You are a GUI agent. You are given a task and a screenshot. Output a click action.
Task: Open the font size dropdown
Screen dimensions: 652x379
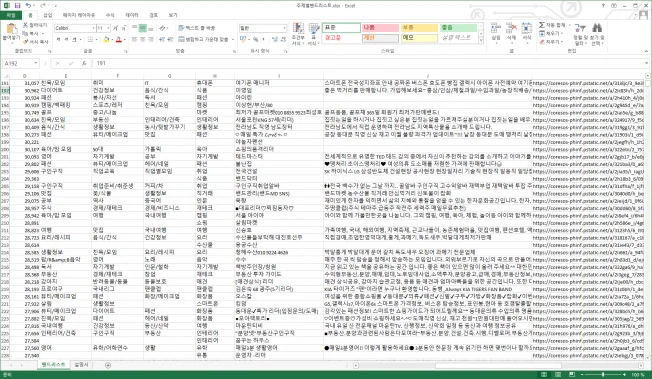click(108, 28)
